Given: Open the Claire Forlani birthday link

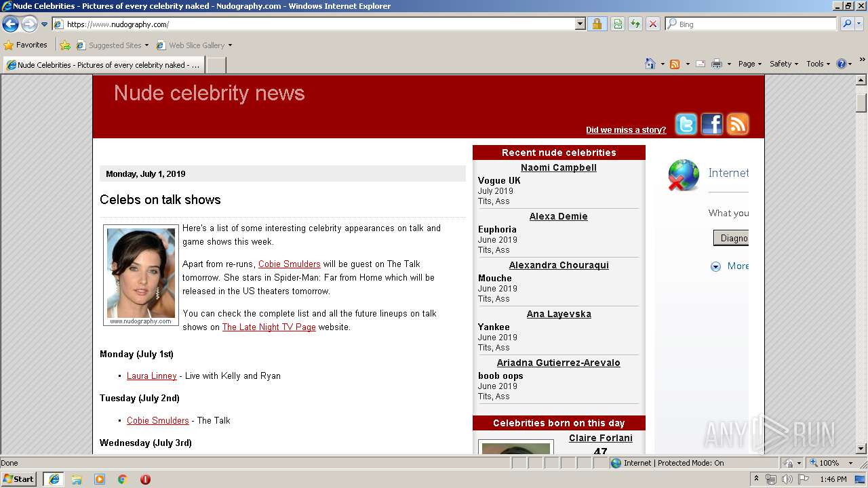Looking at the screenshot, I should point(601,439).
